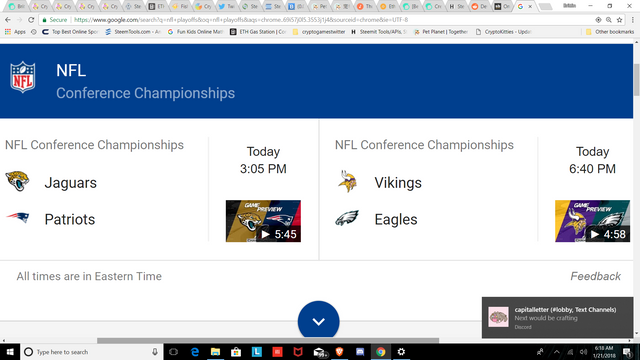Open the ETH Gas Station bookmark
This screenshot has height=360, width=640.
pos(258,31)
